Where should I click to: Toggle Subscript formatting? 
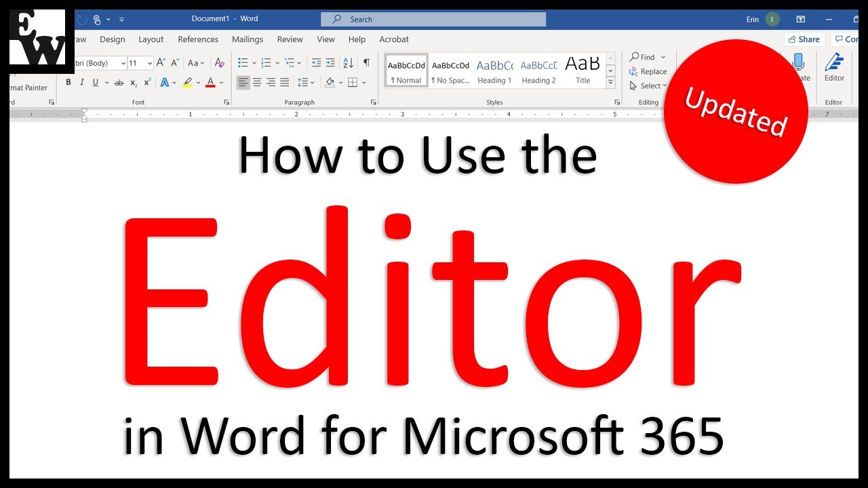134,83
